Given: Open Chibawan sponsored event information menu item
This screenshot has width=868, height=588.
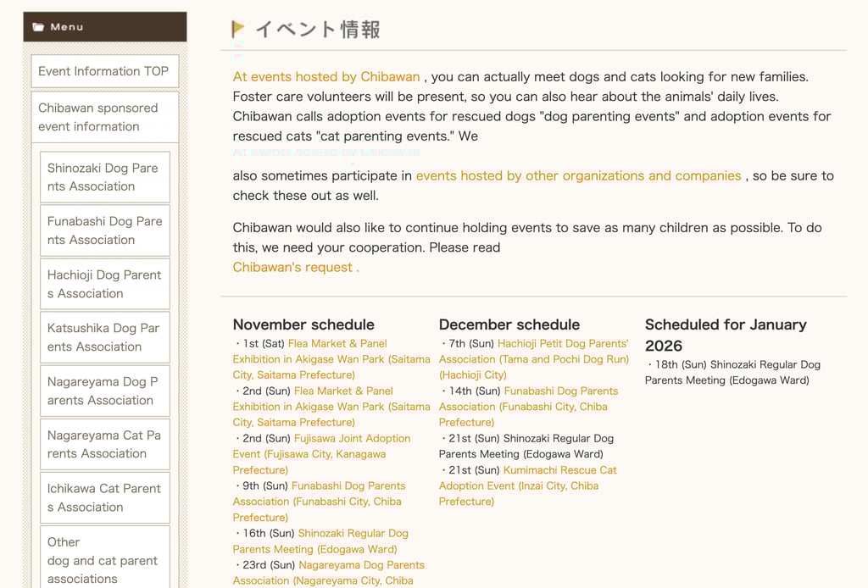Looking at the screenshot, I should 105,117.
